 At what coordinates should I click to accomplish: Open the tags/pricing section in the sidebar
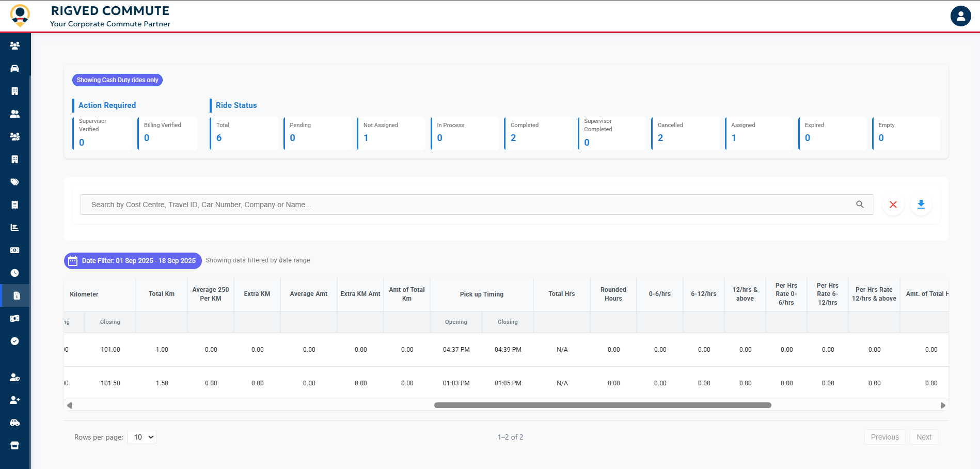[15, 182]
